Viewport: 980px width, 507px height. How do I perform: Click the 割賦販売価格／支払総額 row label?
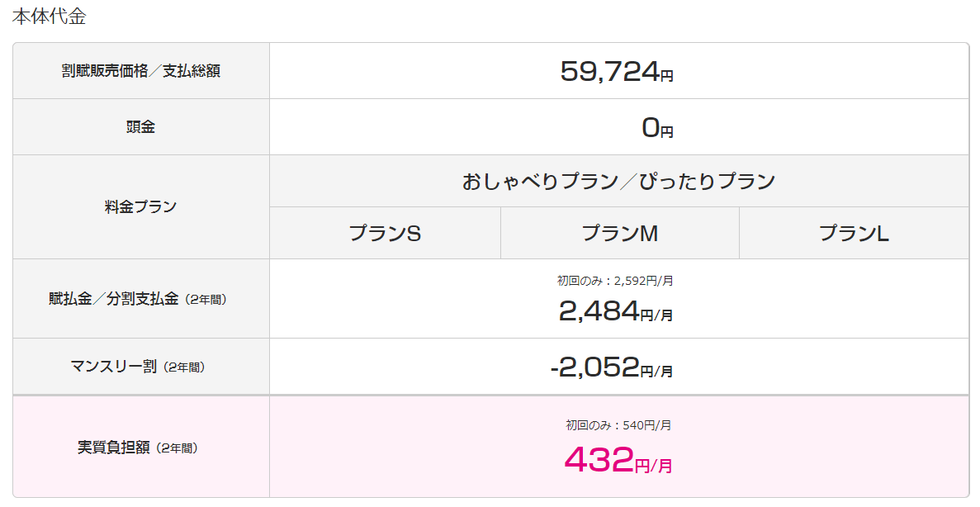[x=140, y=71]
